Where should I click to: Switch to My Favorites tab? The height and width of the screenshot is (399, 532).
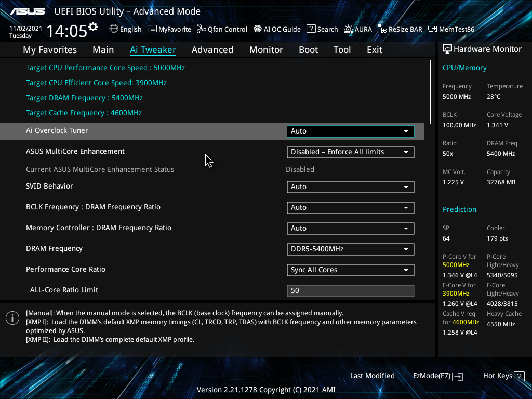tap(50, 50)
